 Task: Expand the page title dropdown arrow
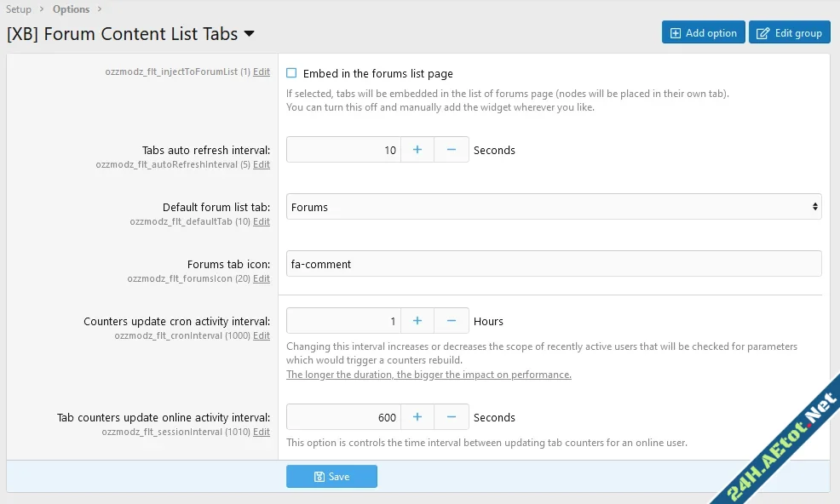pos(249,34)
